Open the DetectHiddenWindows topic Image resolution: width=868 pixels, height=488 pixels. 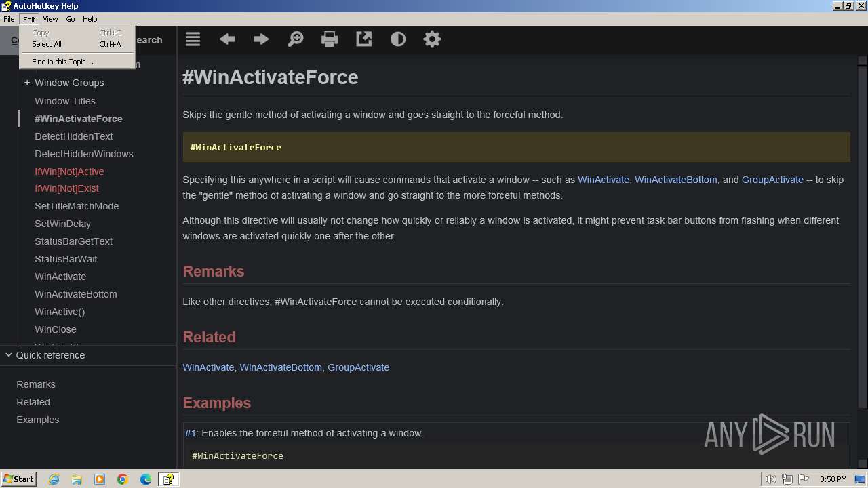coord(84,154)
